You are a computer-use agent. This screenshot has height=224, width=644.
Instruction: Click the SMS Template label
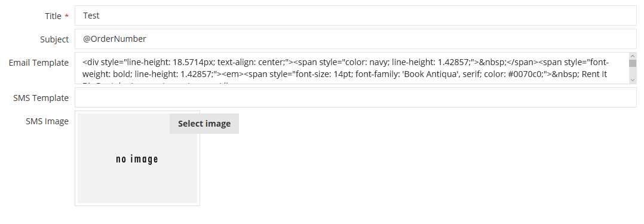coord(41,98)
